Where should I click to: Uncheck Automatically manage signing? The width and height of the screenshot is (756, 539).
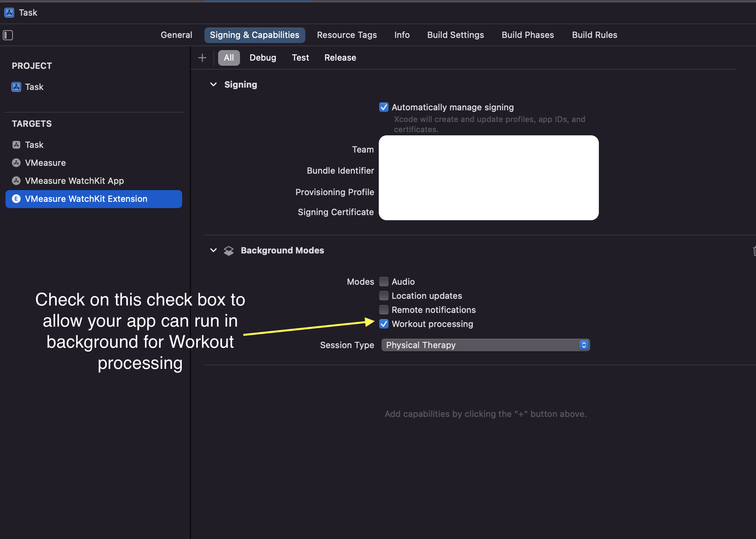(x=384, y=107)
